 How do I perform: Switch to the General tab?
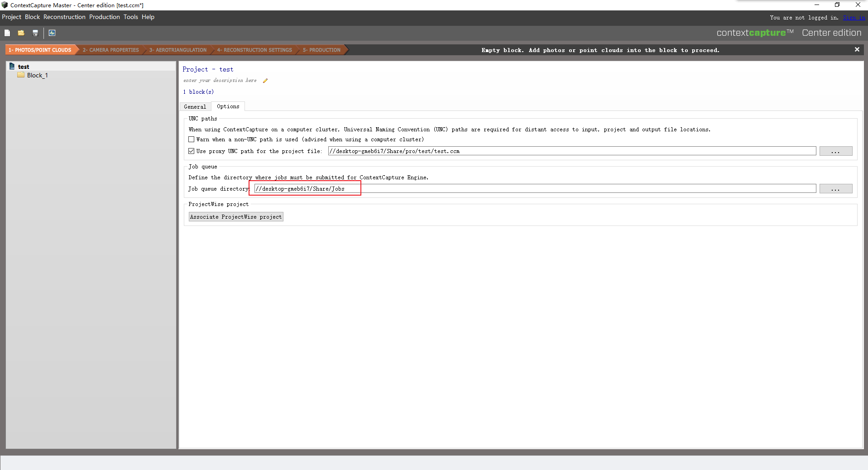195,107
